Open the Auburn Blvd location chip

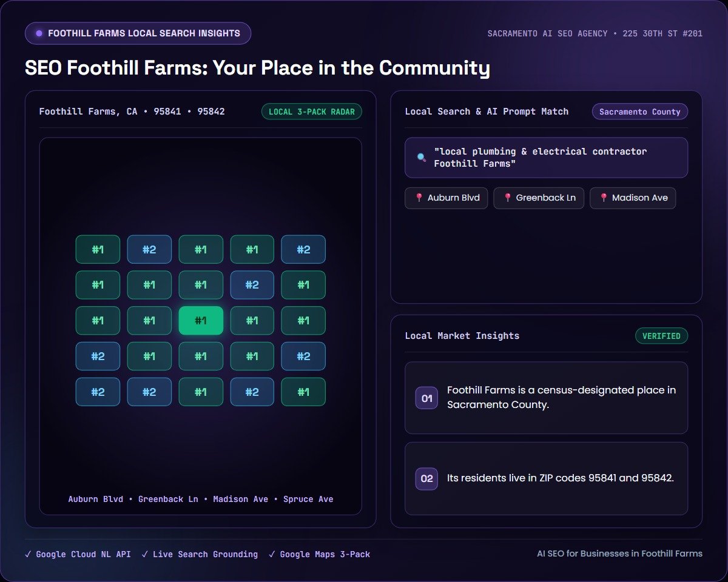446,198
